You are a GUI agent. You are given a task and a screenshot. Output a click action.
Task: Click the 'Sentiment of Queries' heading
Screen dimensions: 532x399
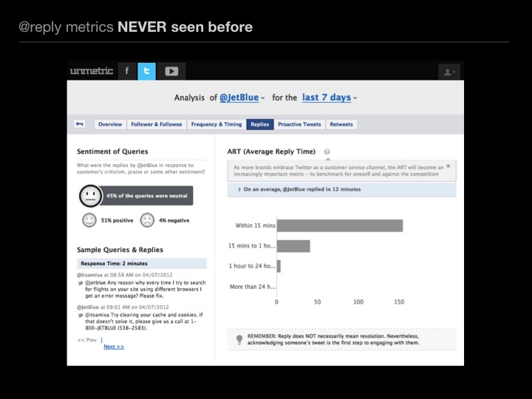coord(112,151)
